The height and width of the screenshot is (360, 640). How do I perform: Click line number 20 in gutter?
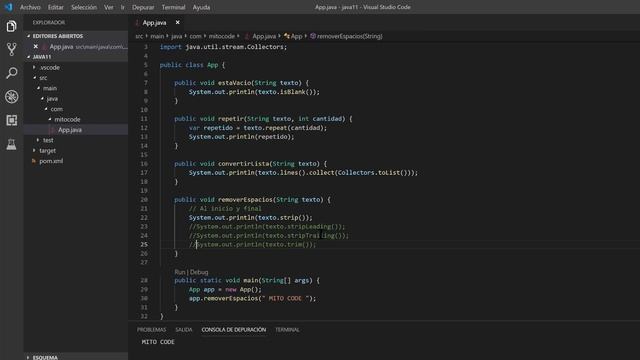(x=144, y=200)
